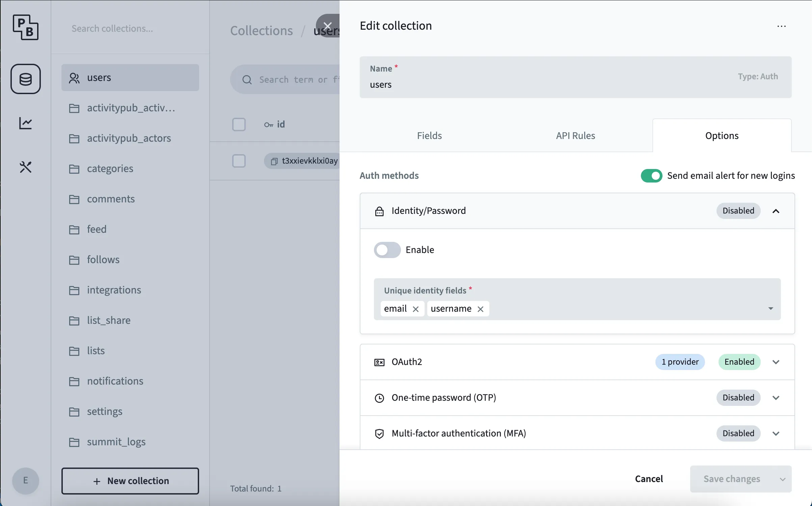Image resolution: width=812 pixels, height=506 pixels.
Task: Open Settings via the wrench icon
Action: pos(26,167)
